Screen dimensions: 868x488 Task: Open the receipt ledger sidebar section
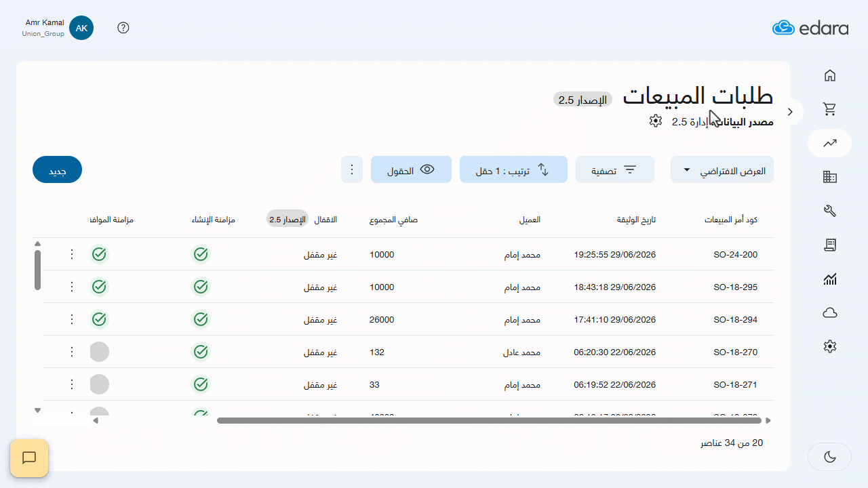829,245
